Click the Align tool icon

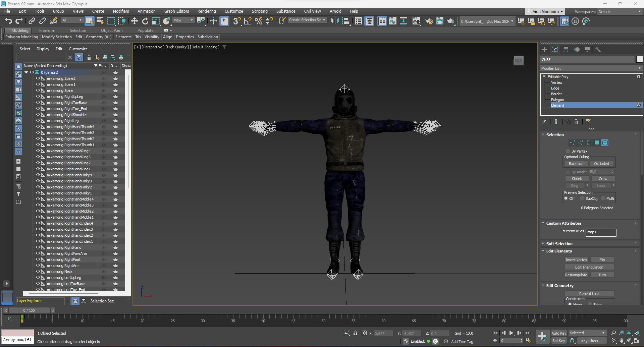point(345,21)
